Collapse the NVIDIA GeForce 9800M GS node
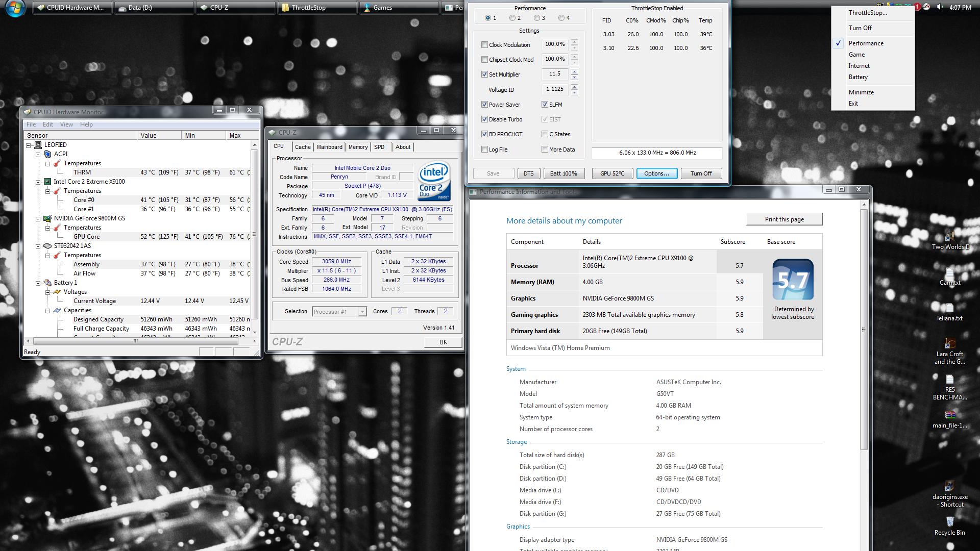The width and height of the screenshot is (980, 551). coord(38,218)
